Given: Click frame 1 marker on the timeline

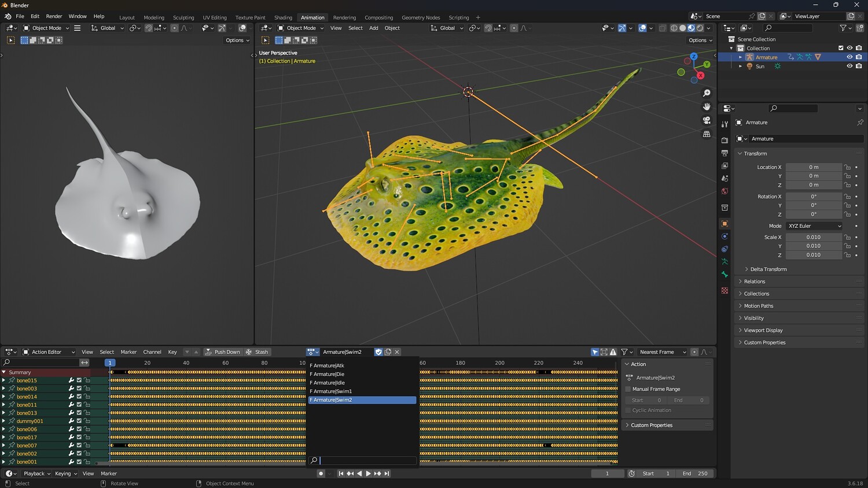Looking at the screenshot, I should [x=109, y=363].
